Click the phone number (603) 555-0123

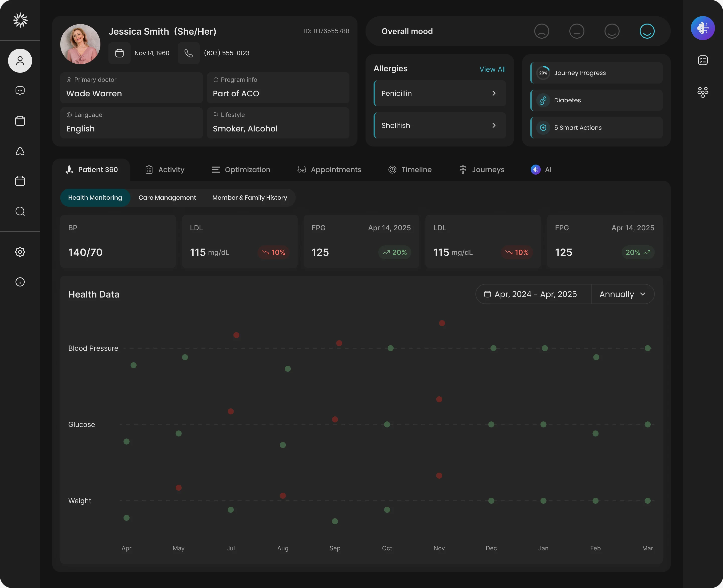point(226,53)
